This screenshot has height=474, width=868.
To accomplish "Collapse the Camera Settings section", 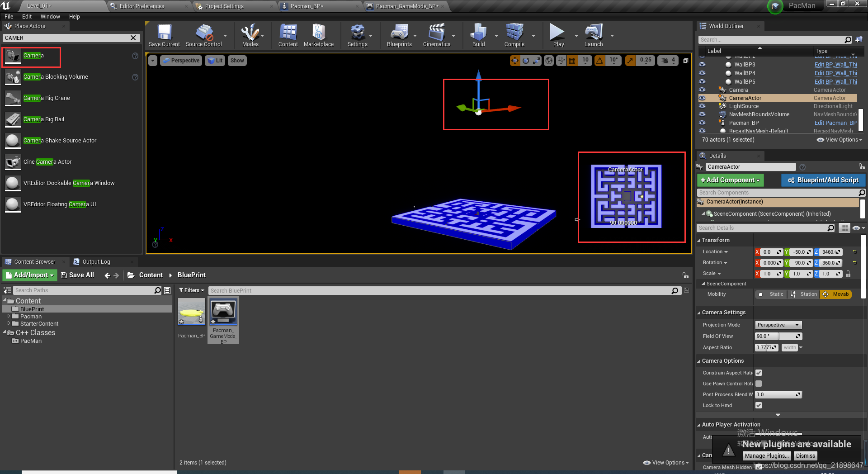I will coord(699,313).
